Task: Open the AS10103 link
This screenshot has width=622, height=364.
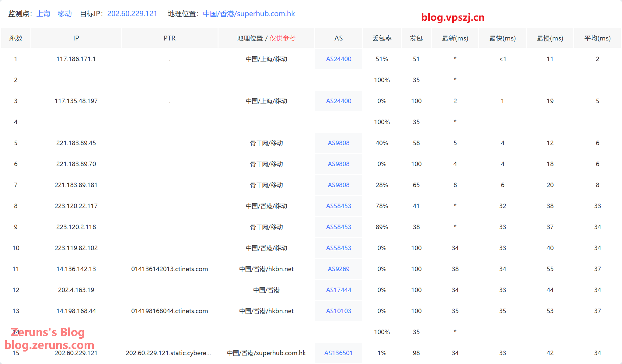Action: tap(338, 311)
